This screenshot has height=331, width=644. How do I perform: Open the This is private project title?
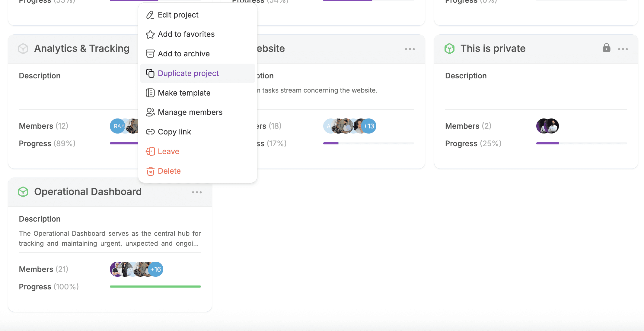click(493, 49)
